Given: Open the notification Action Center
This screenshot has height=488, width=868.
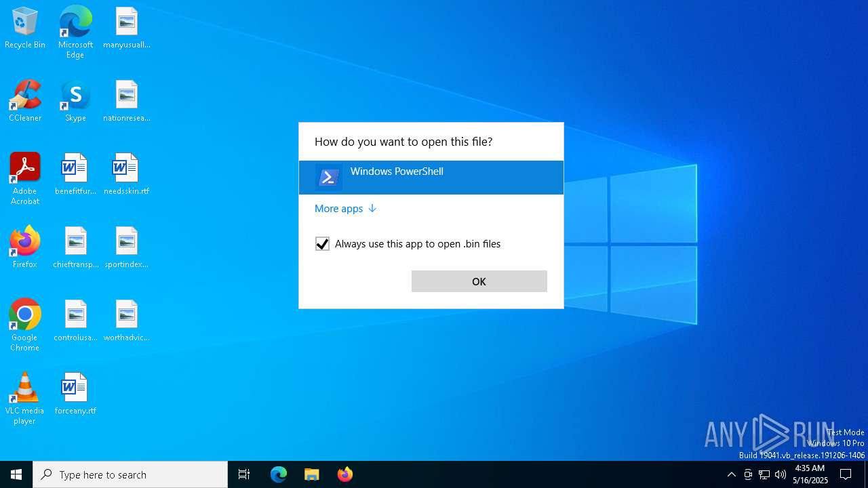Looking at the screenshot, I should 846,474.
